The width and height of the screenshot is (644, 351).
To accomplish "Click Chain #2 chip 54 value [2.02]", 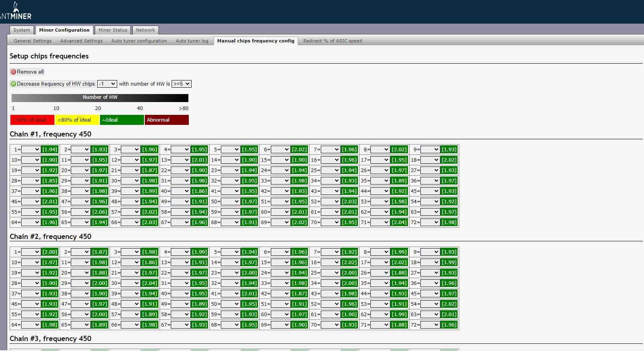I will tap(449, 304).
